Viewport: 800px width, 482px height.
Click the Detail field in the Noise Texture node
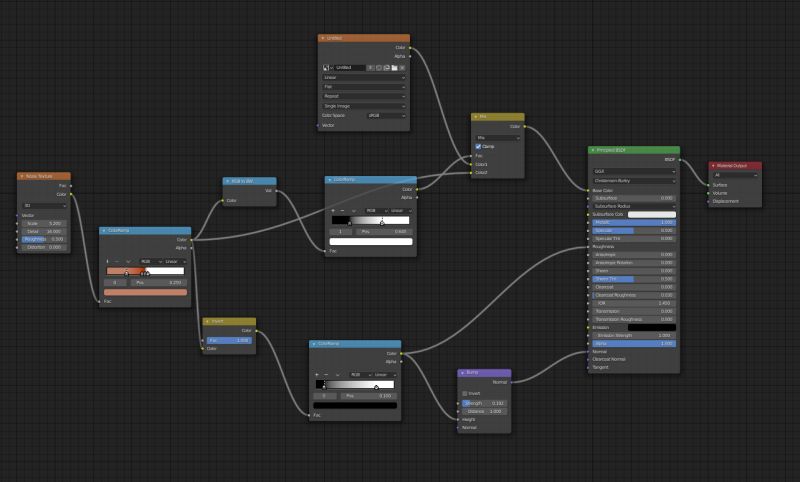[x=44, y=232]
